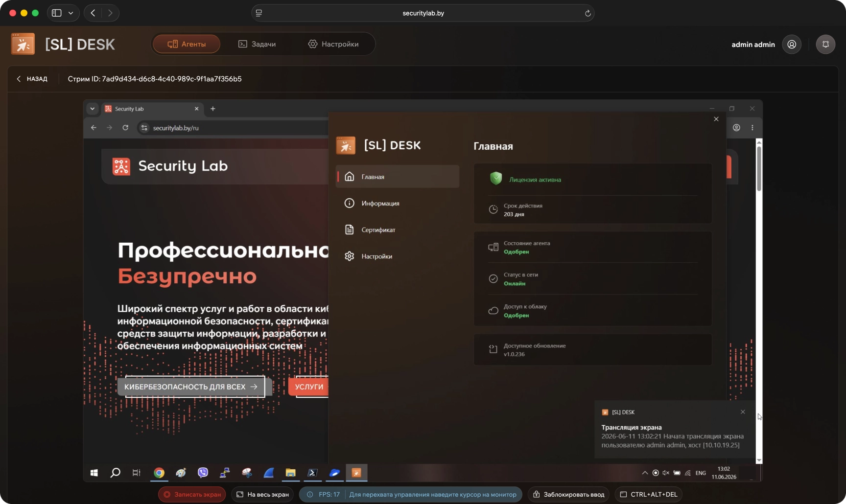Open Viber from the remote taskbar
Image resolution: width=846 pixels, height=504 pixels.
point(203,473)
